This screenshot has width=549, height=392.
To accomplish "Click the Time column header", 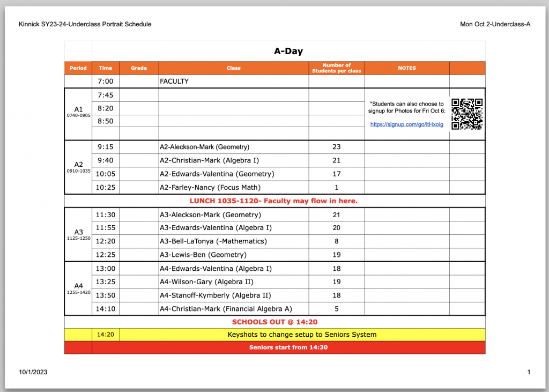I will click(x=106, y=68).
